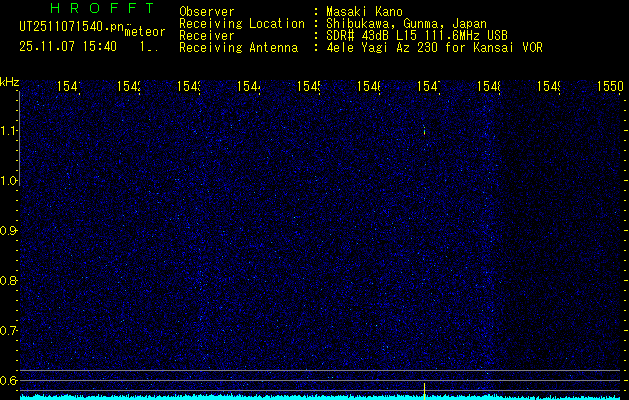Click the 1.0 kHz frequency axis label
Viewport: 629px width, 400px height.
(8, 181)
